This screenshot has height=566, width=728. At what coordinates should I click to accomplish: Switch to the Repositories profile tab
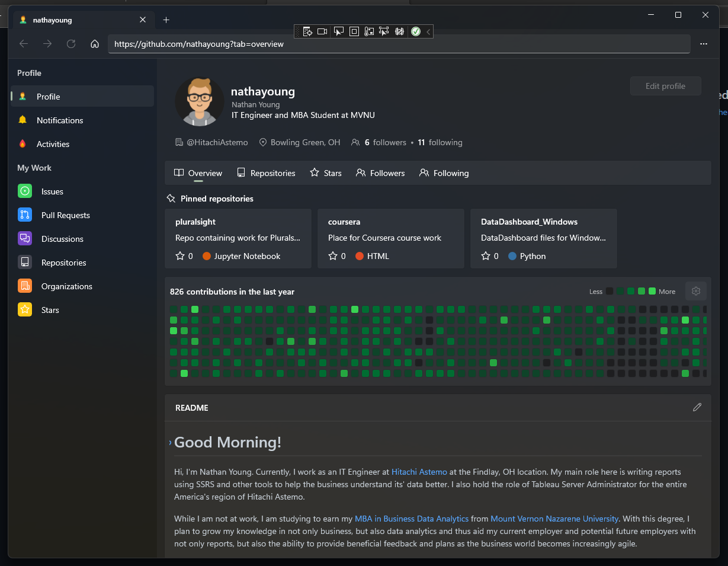tap(266, 173)
